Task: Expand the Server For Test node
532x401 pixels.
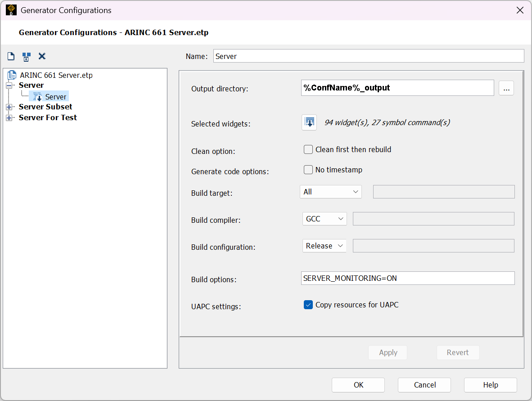Action: click(x=9, y=118)
